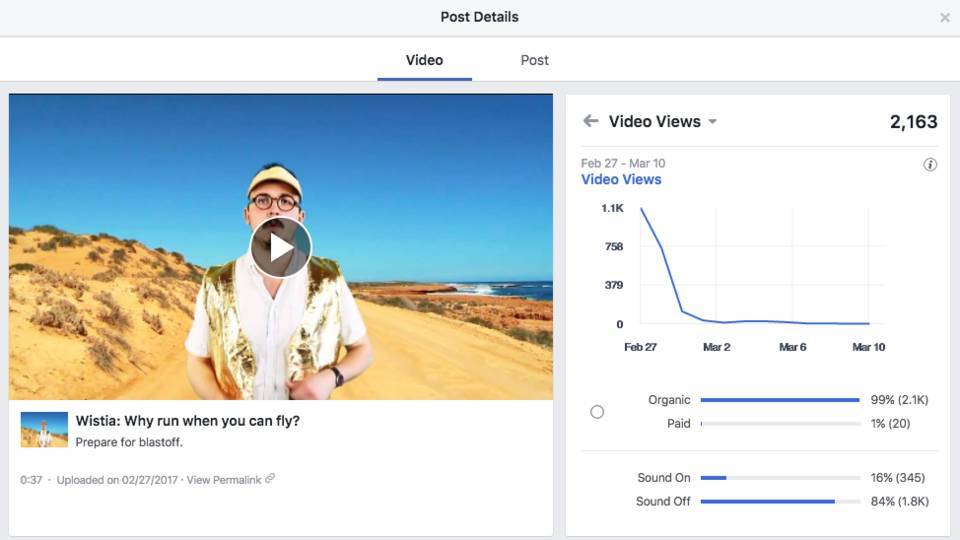The width and height of the screenshot is (960, 540).
Task: Click the 'Mar 6' axis label on the chart
Action: (792, 347)
